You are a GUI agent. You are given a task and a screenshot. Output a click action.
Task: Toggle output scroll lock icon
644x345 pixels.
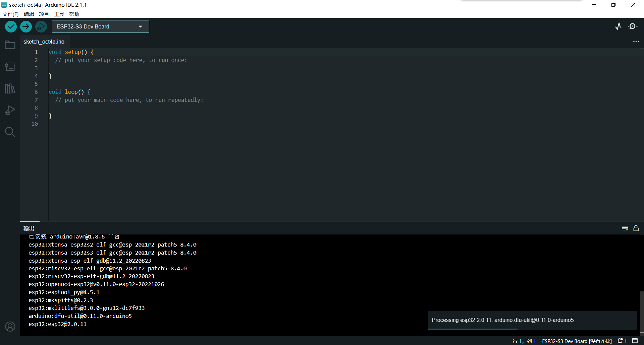coord(636,228)
